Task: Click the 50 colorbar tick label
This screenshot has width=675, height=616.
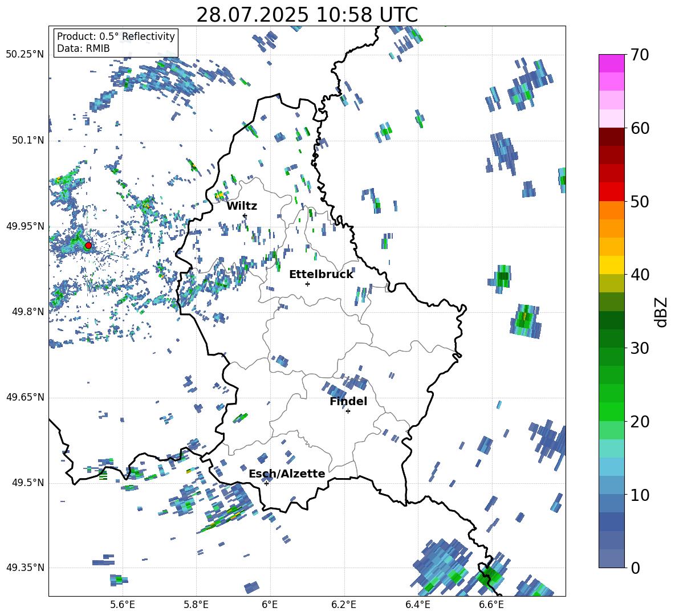Action: click(x=640, y=201)
